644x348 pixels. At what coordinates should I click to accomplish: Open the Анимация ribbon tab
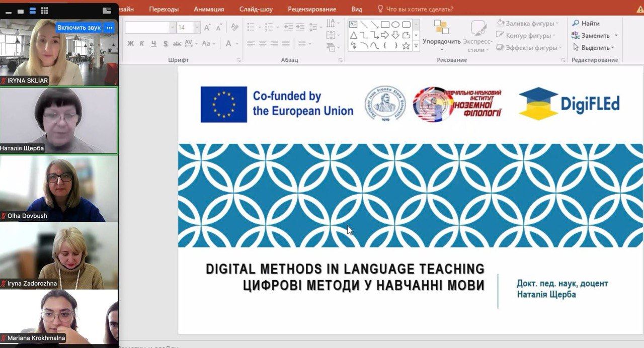coord(209,9)
